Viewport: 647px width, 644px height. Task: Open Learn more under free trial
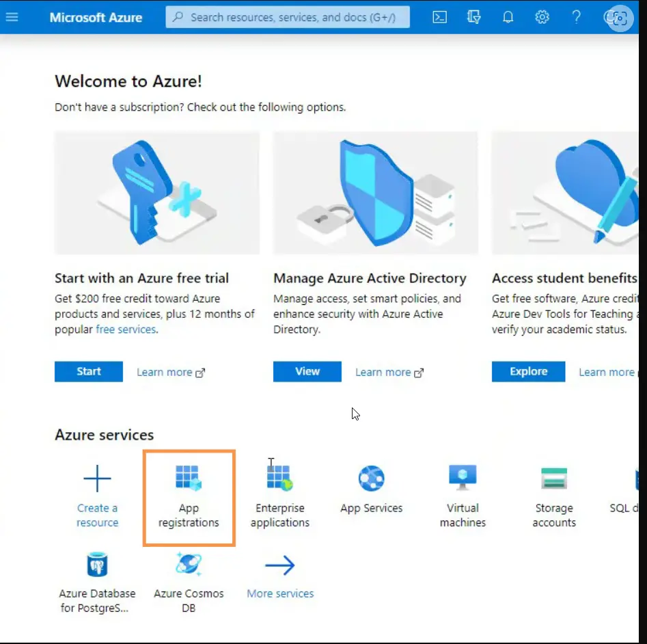point(171,373)
